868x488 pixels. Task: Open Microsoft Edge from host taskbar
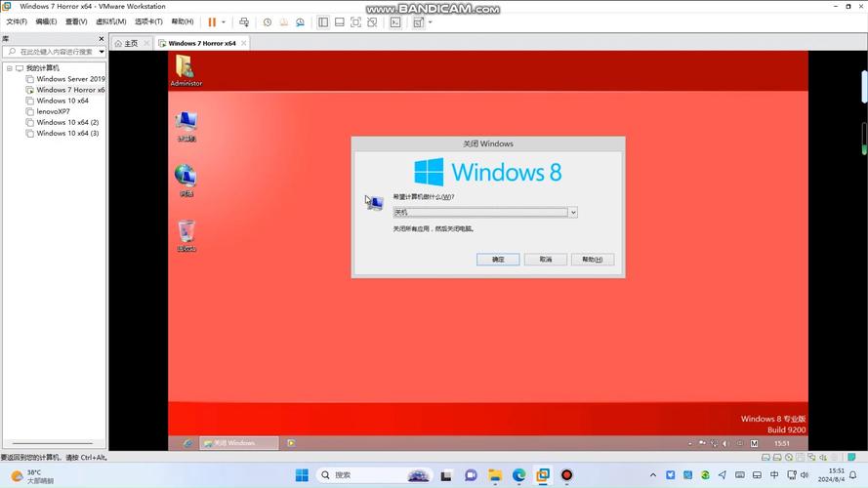pos(518,474)
